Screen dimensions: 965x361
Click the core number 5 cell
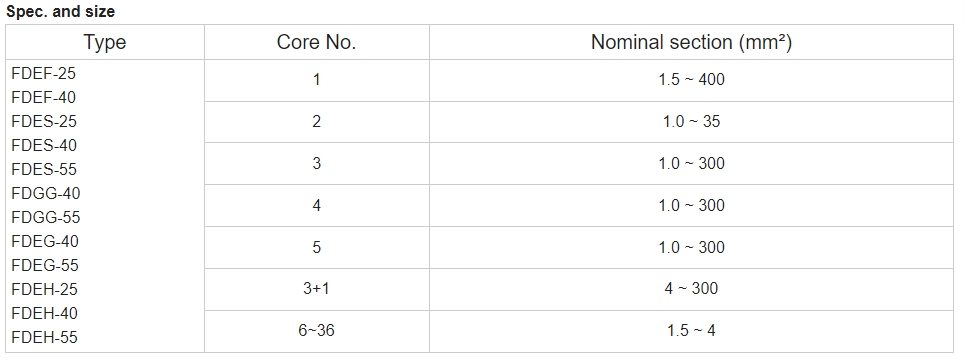[316, 247]
